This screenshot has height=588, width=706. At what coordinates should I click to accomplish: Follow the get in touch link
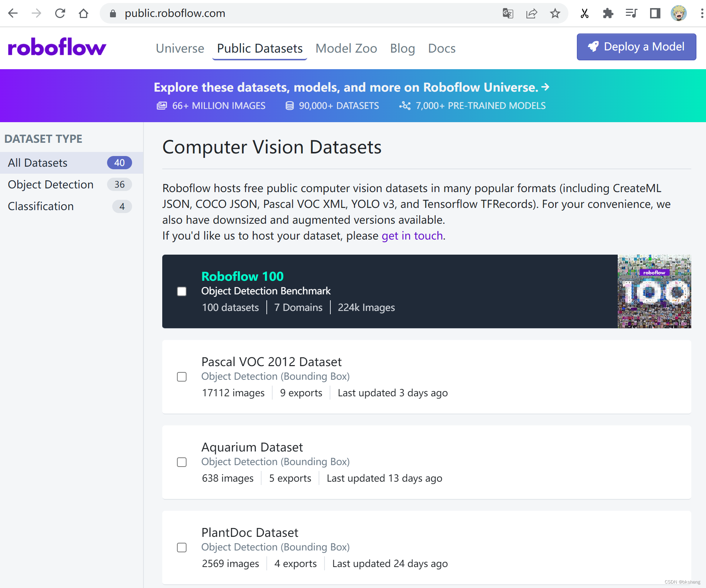tap(412, 235)
